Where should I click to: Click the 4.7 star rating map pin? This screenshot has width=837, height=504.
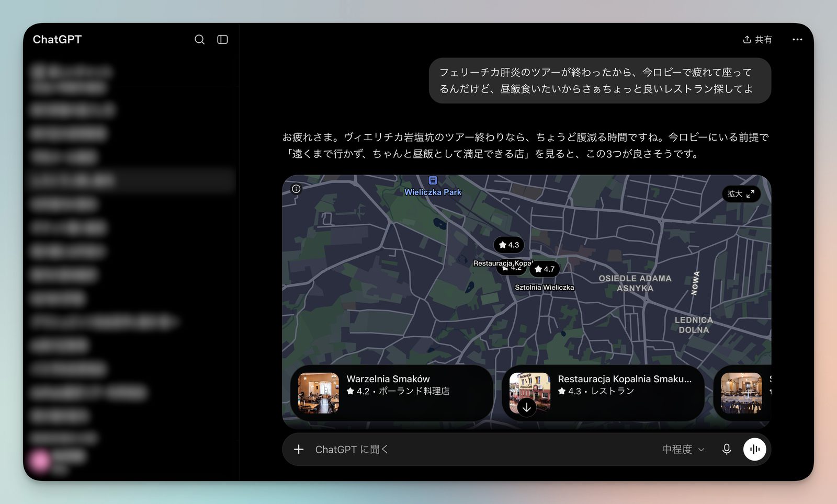[545, 269]
